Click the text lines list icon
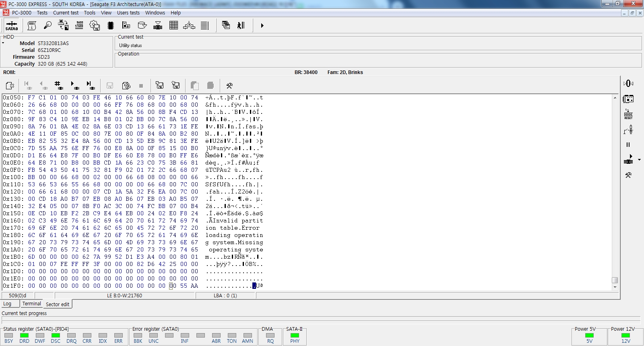Viewport: 644px width, 346px height. (205, 25)
